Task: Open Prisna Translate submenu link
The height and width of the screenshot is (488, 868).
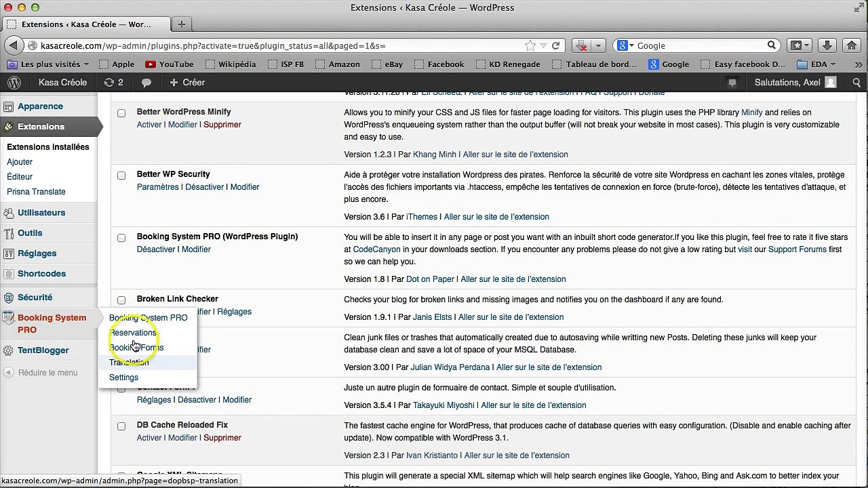Action: point(36,192)
